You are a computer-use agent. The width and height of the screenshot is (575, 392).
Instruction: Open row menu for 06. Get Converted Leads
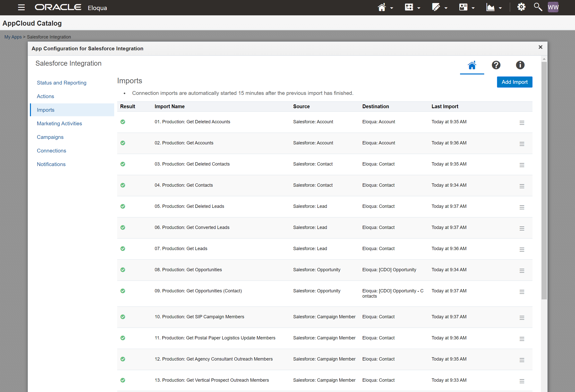[522, 228]
